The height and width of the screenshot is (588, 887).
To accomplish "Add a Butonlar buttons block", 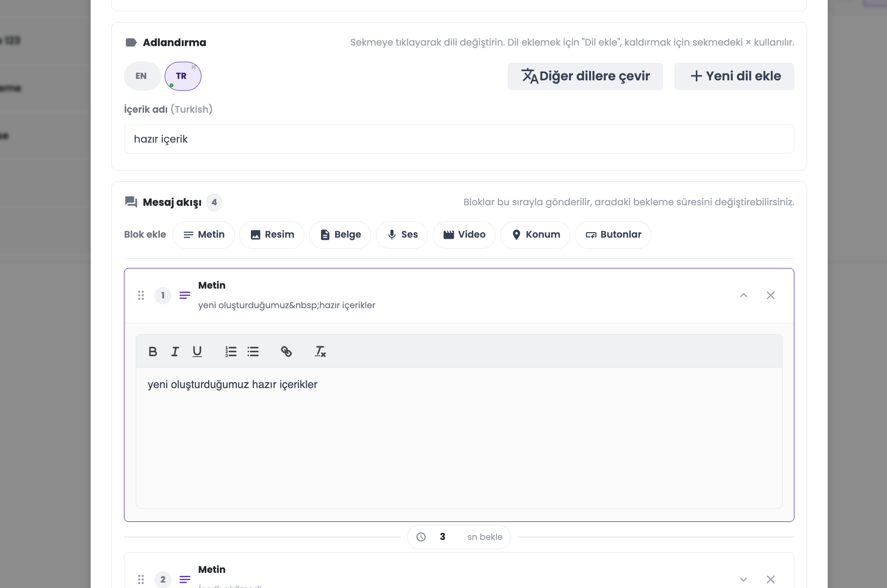I will [x=613, y=235].
